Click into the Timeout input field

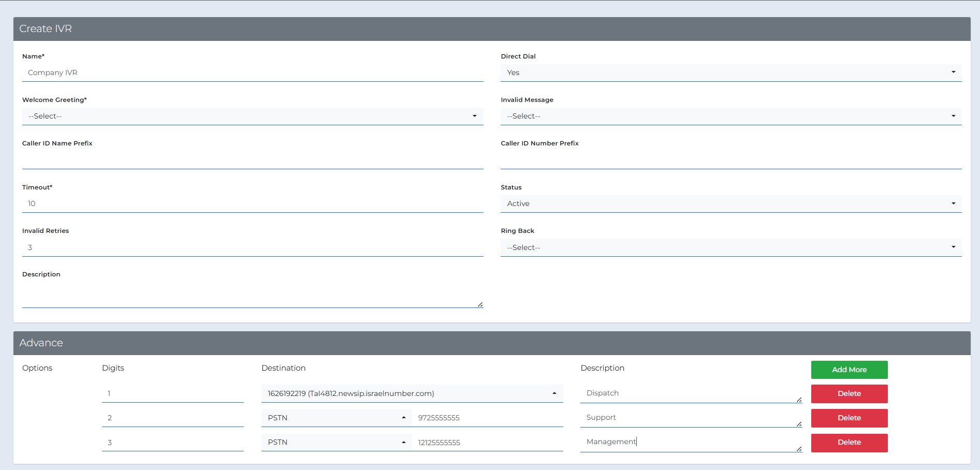(x=253, y=203)
